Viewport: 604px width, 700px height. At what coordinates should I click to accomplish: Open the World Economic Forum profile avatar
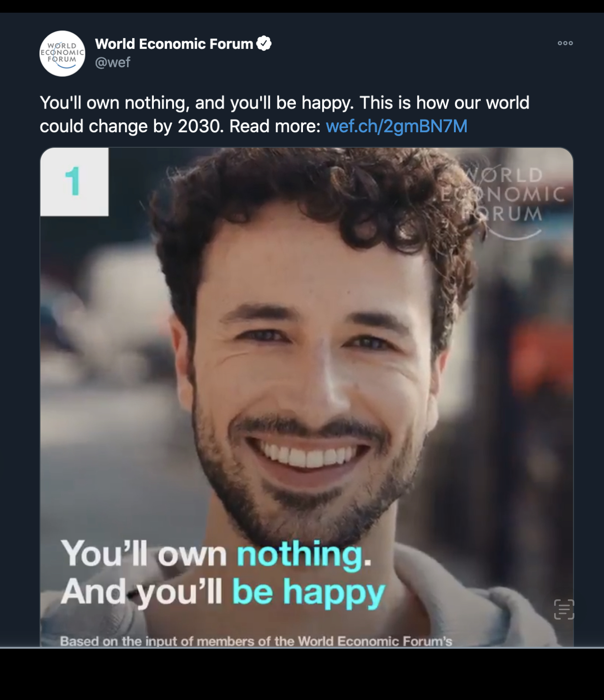tap(62, 54)
